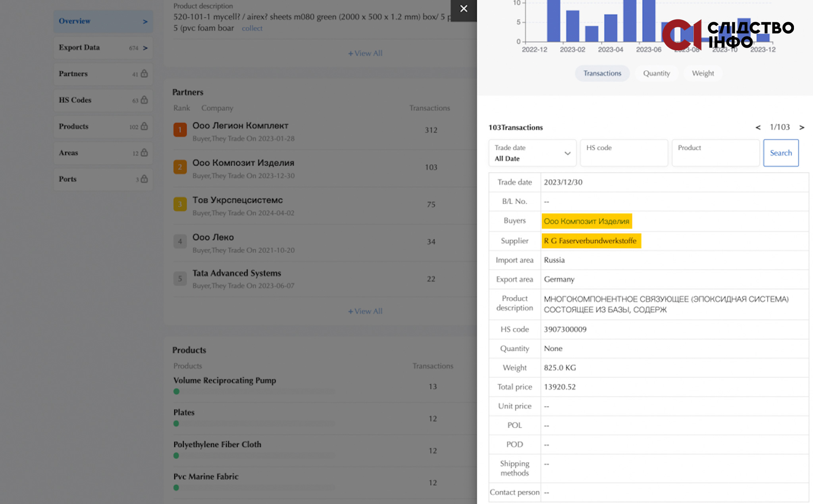813x504 pixels.
Task: Open partner Тов Укрспецсистемс
Action: click(x=238, y=200)
